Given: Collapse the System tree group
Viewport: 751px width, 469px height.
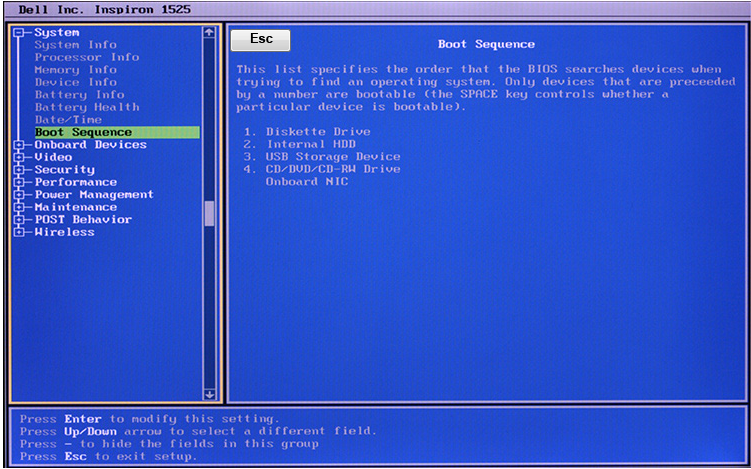Looking at the screenshot, I should pos(18,33).
